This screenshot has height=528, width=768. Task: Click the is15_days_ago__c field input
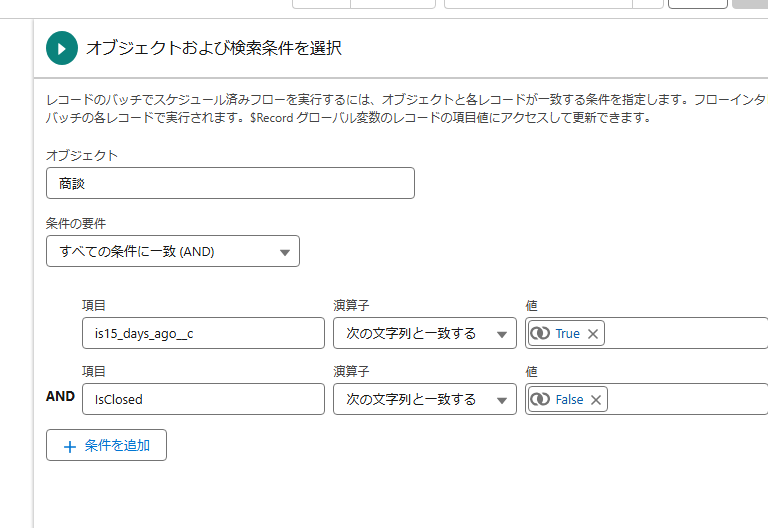click(203, 333)
